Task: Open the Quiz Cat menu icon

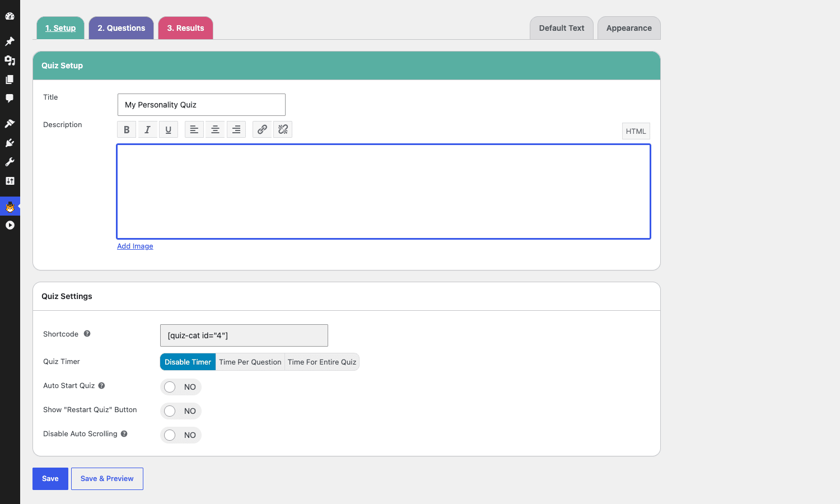Action: click(10, 207)
